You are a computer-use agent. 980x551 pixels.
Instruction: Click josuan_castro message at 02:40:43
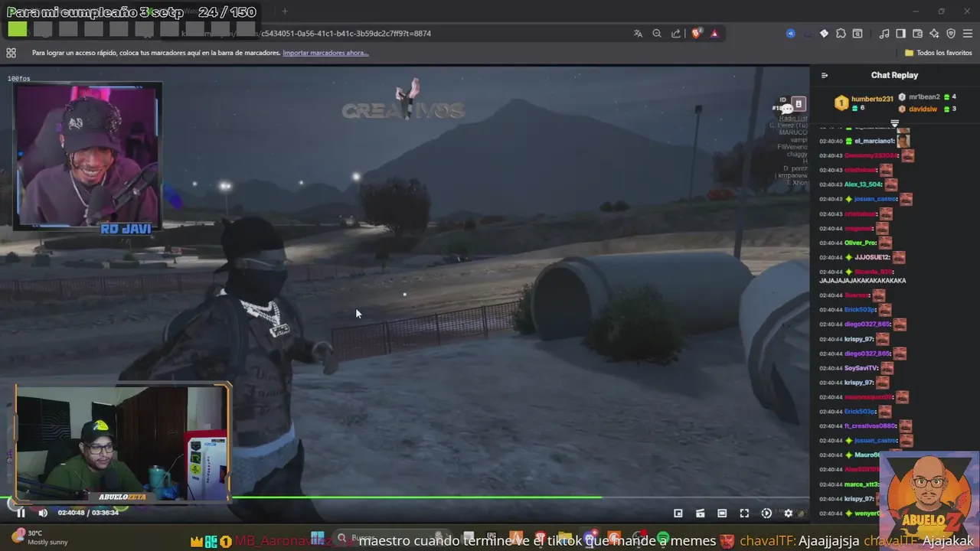point(866,199)
